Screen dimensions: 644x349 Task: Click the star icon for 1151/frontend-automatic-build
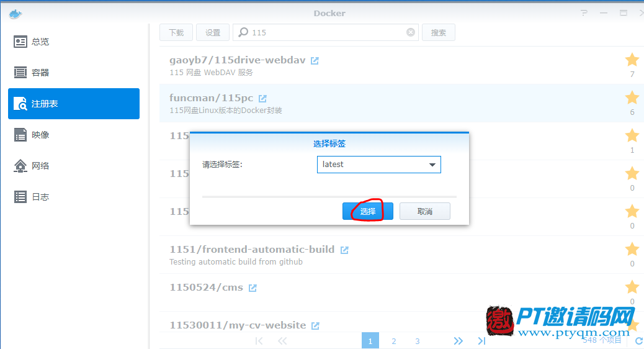coord(632,249)
